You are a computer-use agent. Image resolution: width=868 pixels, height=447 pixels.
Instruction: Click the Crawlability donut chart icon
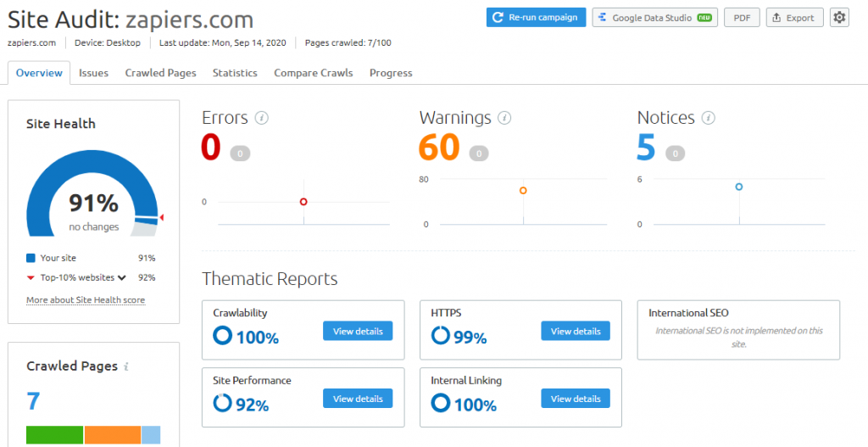[223, 335]
